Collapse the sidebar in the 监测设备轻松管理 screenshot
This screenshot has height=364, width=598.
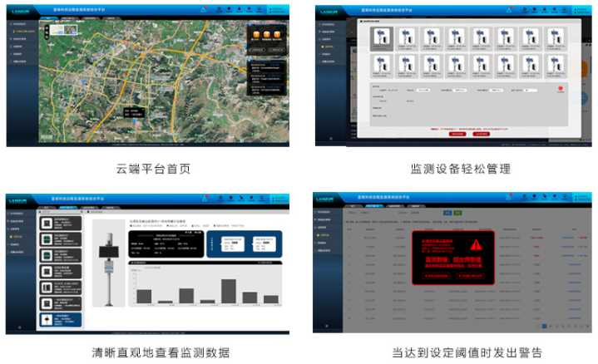331,138
